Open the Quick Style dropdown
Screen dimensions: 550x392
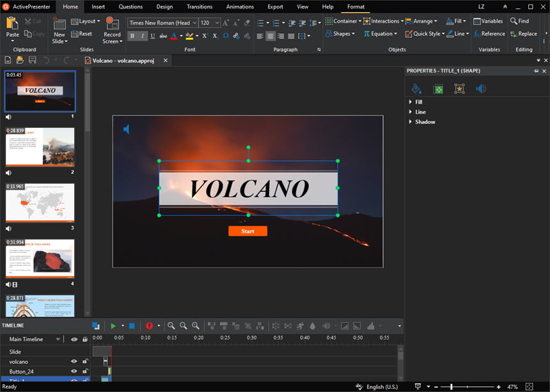[425, 34]
